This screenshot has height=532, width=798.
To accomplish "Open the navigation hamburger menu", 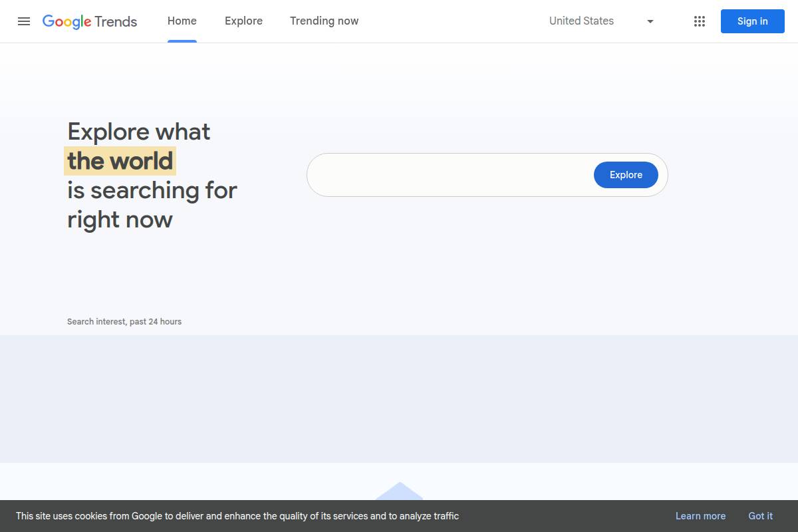I will [24, 21].
